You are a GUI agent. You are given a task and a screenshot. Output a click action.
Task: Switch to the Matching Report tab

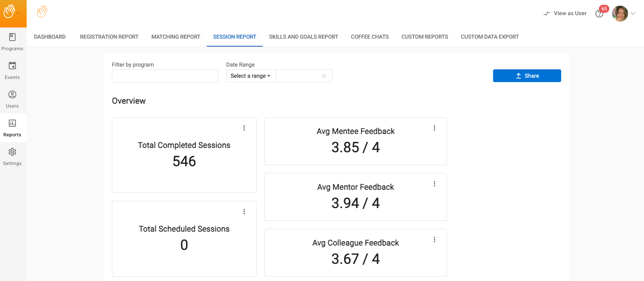(x=176, y=37)
